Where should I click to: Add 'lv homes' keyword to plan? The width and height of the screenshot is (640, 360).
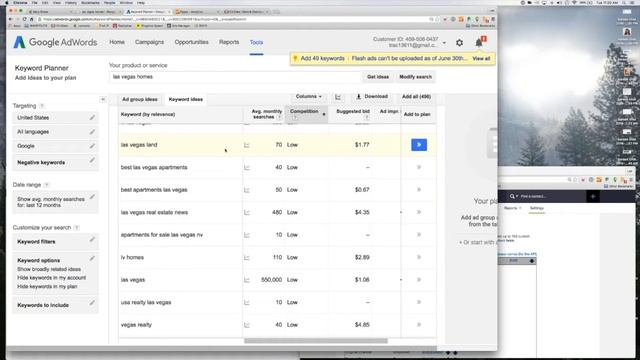click(x=419, y=257)
